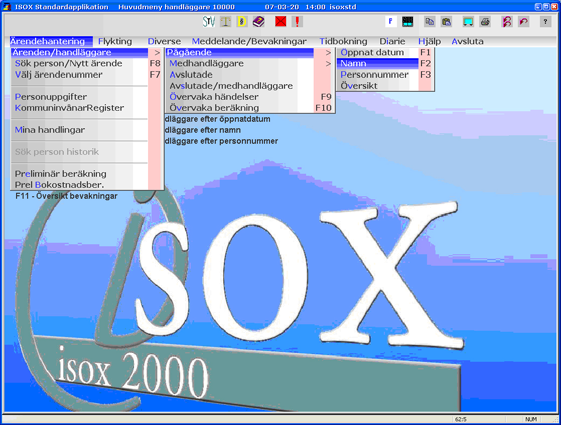This screenshot has width=561, height=425.
Task: Open the Tidbokning menu
Action: pyautogui.click(x=343, y=41)
